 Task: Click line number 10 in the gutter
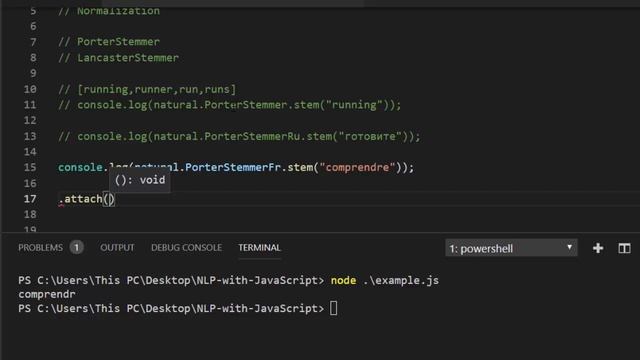(x=30, y=89)
